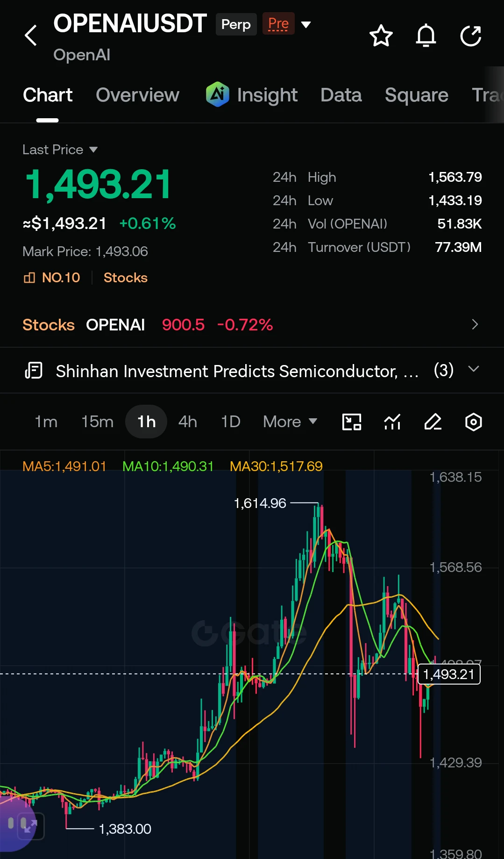
Task: Tap the Pre market badge
Action: tap(278, 24)
